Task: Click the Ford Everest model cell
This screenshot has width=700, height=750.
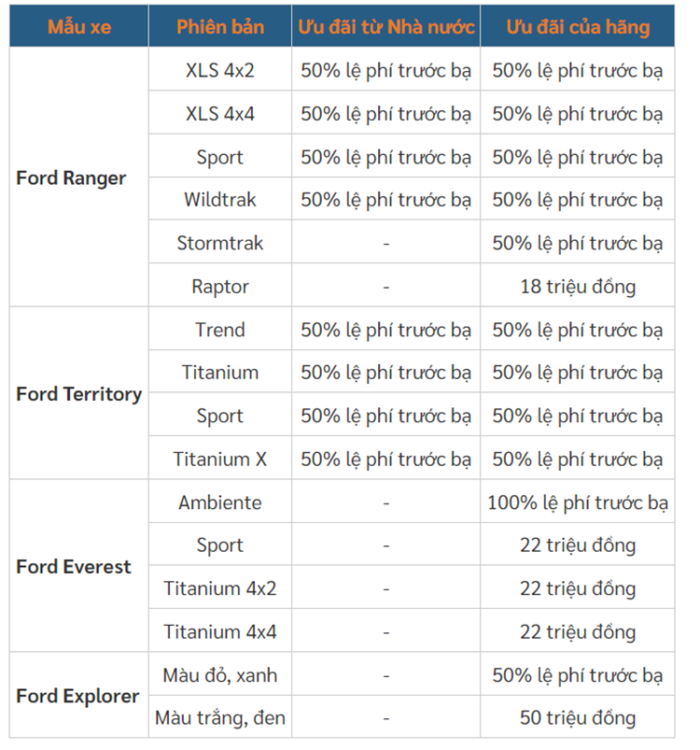Action: click(x=74, y=567)
